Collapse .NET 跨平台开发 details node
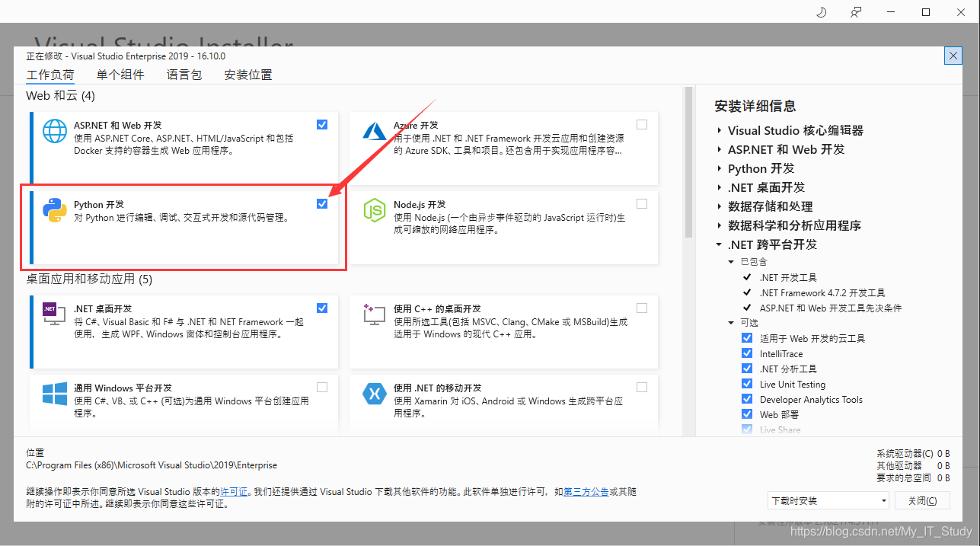 pos(720,244)
